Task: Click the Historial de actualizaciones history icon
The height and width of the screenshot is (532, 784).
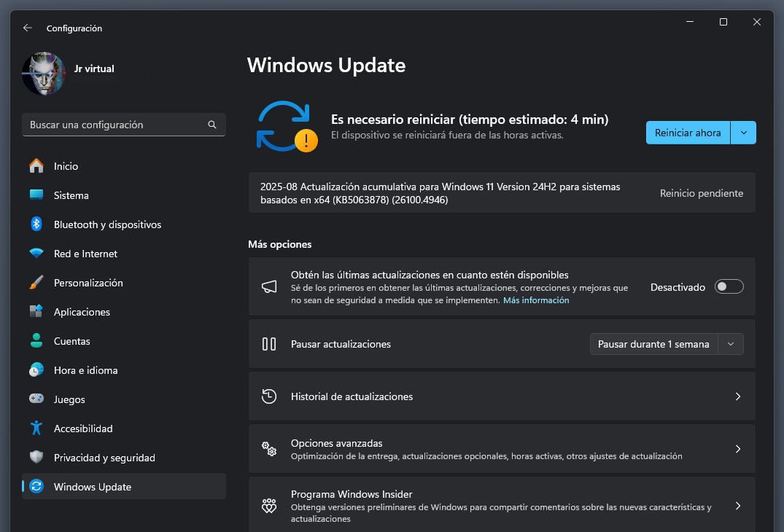Action: pos(269,396)
